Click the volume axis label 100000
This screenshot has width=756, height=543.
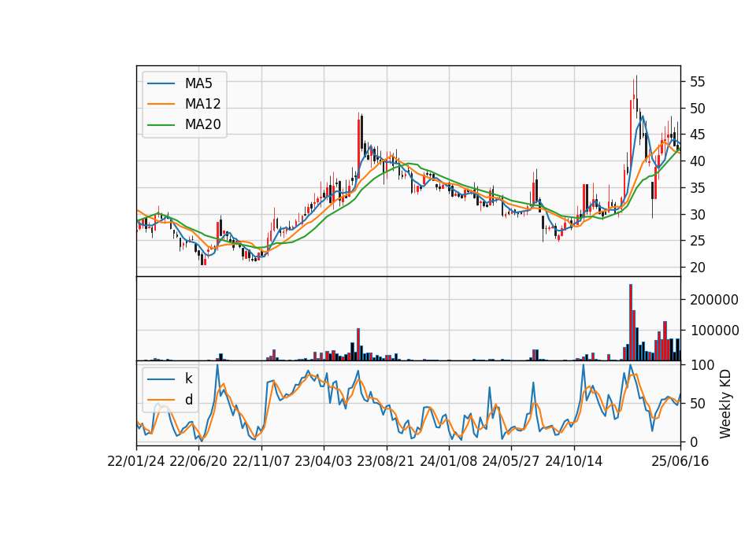pos(714,331)
